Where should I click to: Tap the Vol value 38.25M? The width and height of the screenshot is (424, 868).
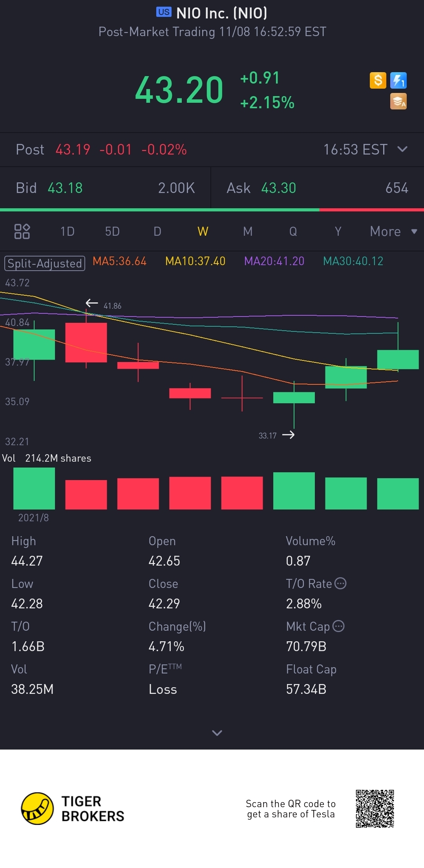coord(32,689)
